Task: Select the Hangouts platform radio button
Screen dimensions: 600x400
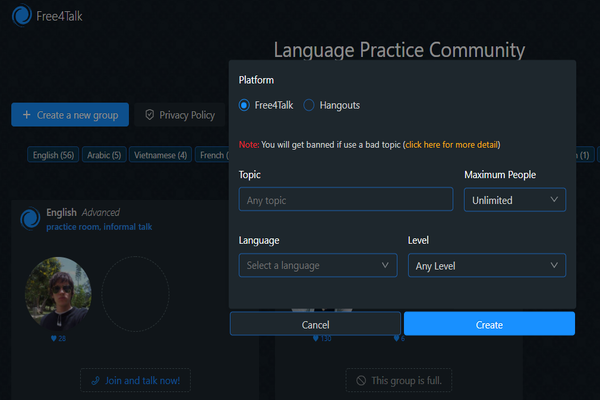Action: click(x=309, y=105)
